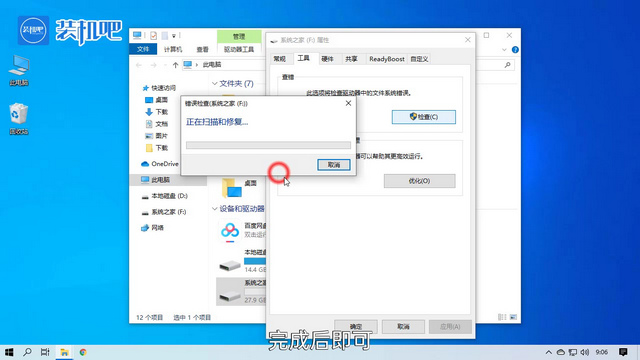Screen dimensions: 640x360
Task: Select the 14.4 GB local disk icon
Action: point(230,265)
